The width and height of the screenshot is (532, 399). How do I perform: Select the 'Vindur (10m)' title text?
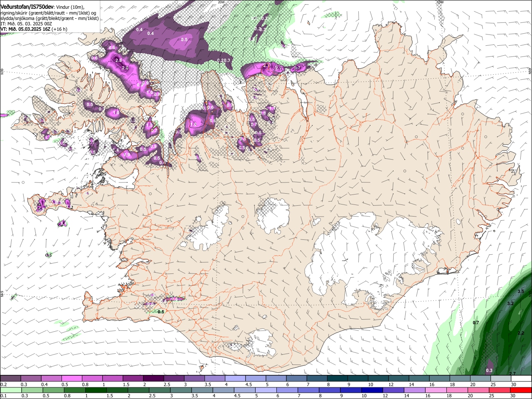[x=70, y=7]
